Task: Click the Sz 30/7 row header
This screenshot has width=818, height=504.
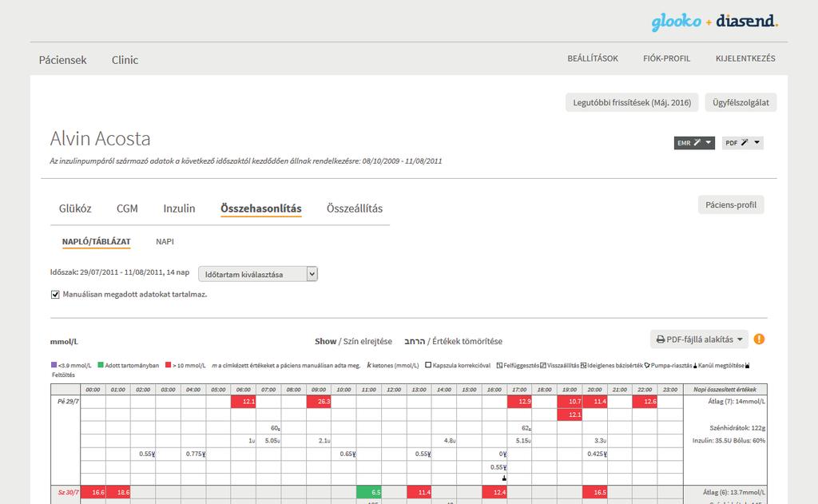Action: 69,492
